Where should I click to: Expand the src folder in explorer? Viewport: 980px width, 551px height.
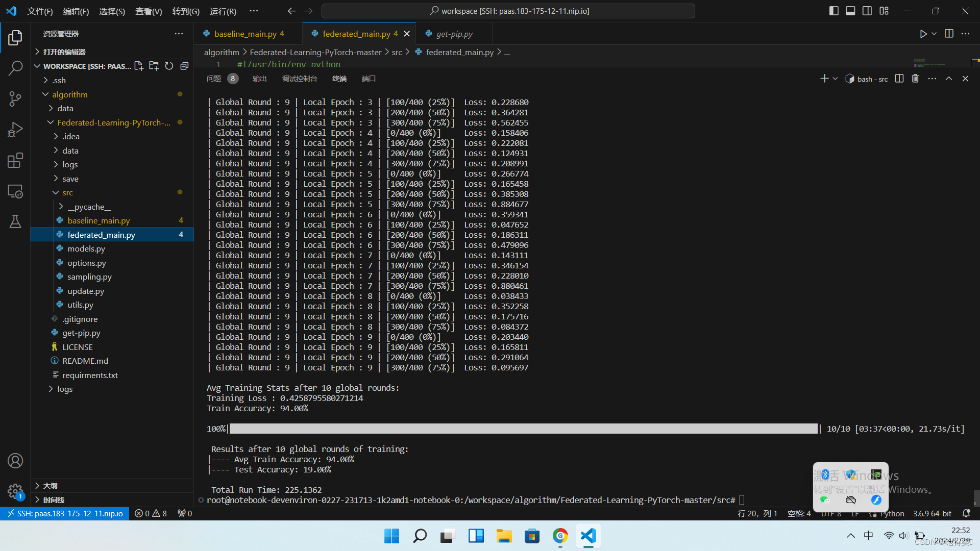pos(68,192)
